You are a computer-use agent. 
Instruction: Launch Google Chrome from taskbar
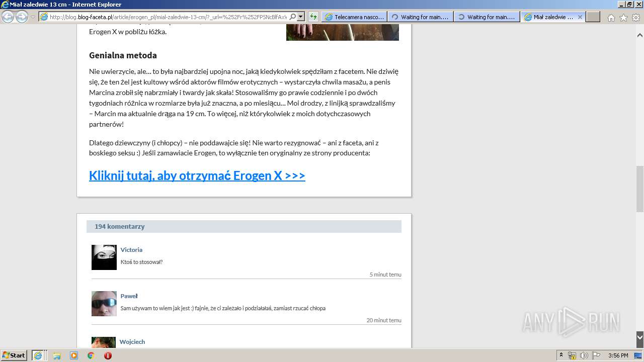click(91, 355)
